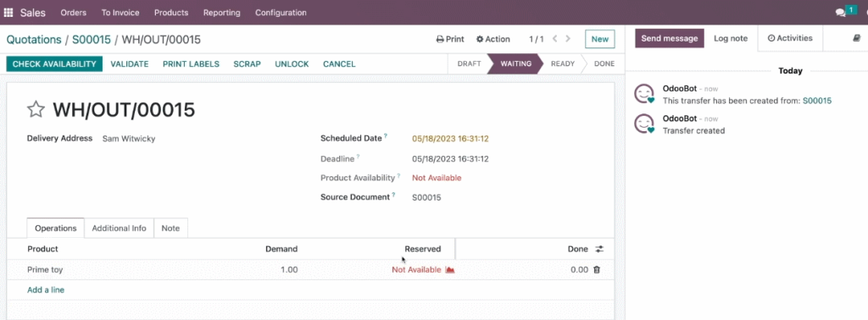Click the Validate button
Image resolution: width=868 pixels, height=320 pixels.
pyautogui.click(x=130, y=64)
